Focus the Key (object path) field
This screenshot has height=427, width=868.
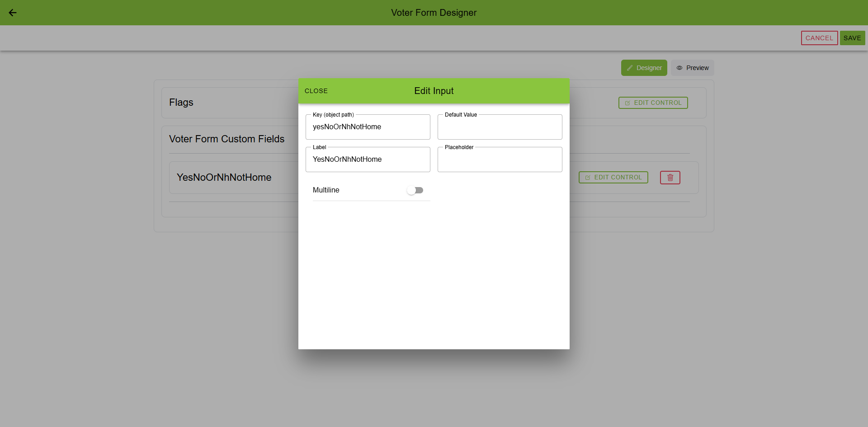coord(368,127)
